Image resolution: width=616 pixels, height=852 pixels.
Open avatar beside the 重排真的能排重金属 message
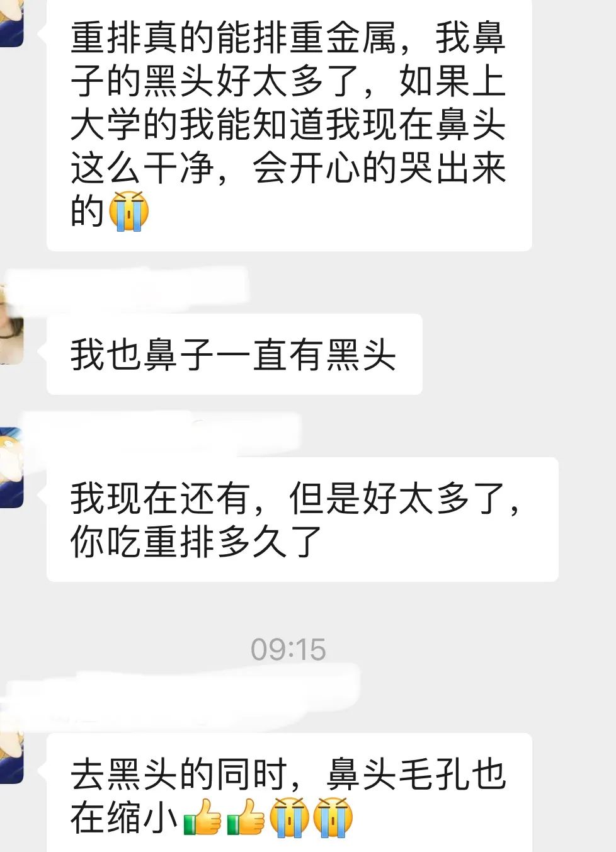point(11,23)
